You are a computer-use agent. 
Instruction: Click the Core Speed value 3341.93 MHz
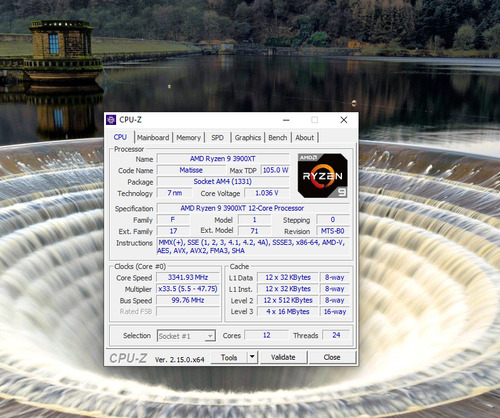tap(188, 277)
